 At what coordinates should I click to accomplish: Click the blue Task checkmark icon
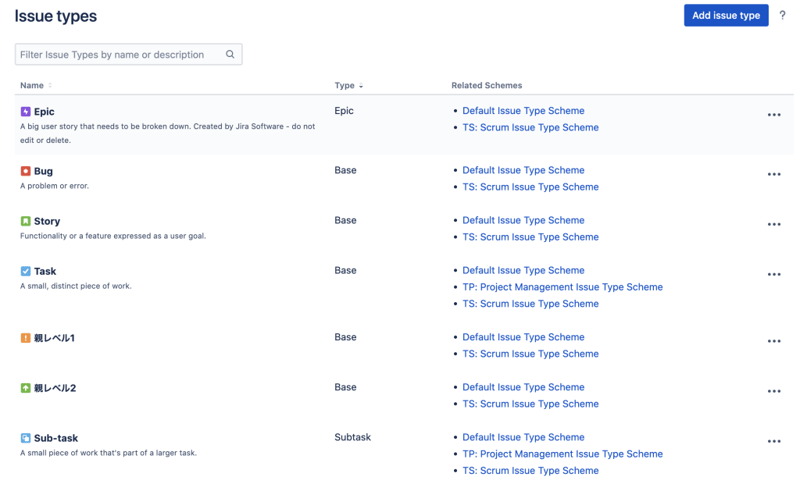pos(26,271)
